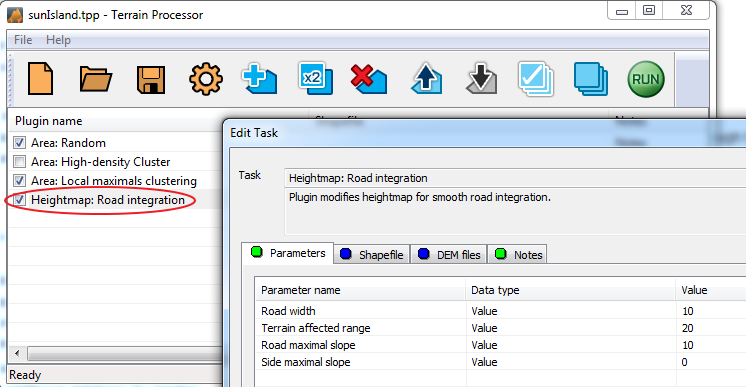Click Side maximal slope value 0

pos(684,362)
